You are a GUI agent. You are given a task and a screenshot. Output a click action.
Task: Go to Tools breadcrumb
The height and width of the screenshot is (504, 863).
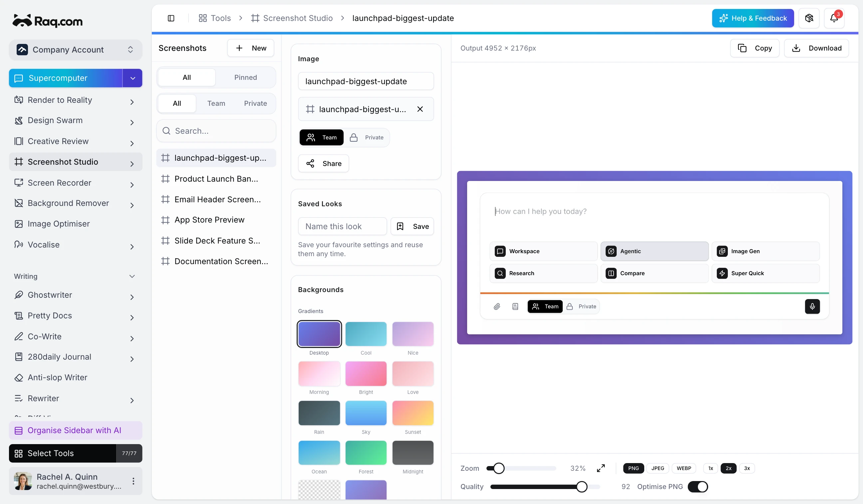click(x=215, y=18)
